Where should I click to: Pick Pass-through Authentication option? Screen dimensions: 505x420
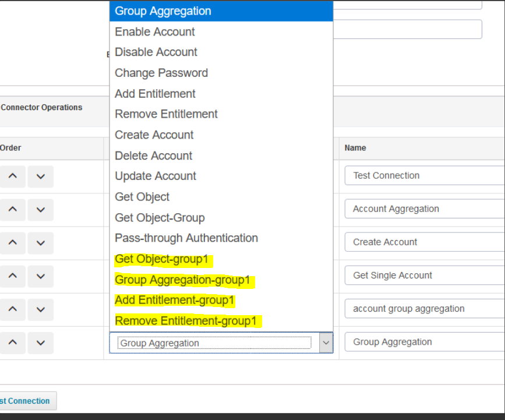coord(186,238)
